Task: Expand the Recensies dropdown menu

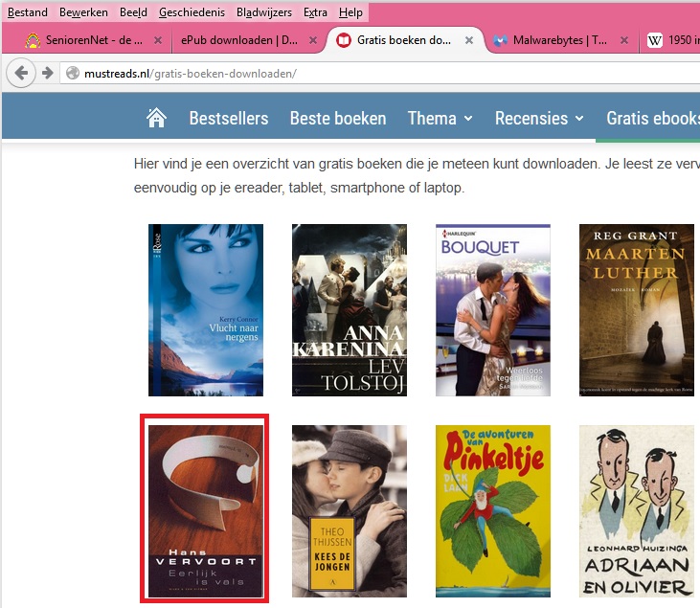Action: 542,119
